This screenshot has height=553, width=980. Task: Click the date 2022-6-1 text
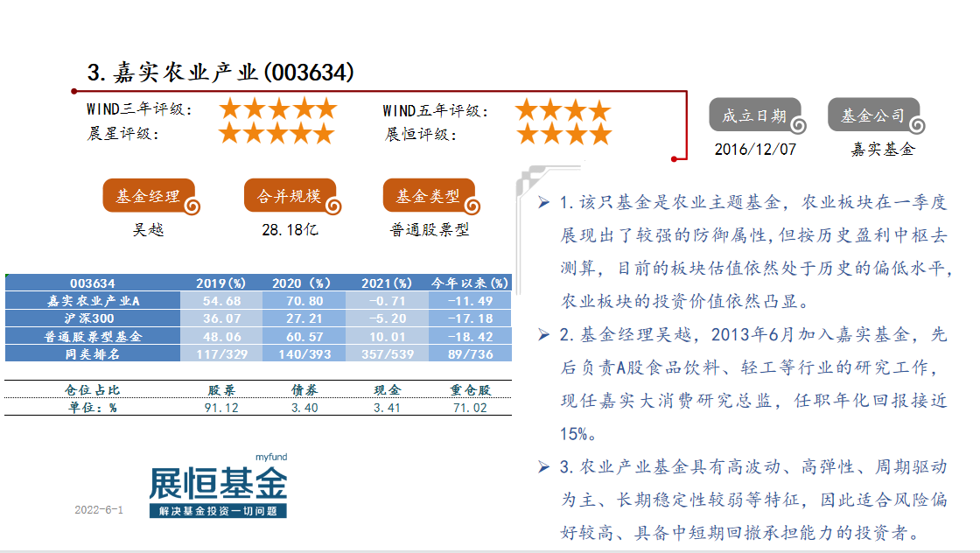point(99,510)
